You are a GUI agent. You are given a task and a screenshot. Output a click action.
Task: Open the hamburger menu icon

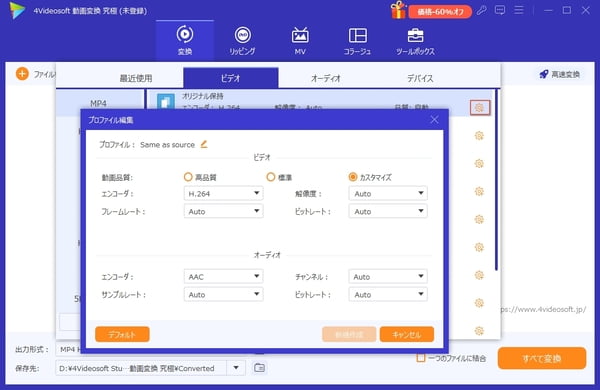coord(518,10)
